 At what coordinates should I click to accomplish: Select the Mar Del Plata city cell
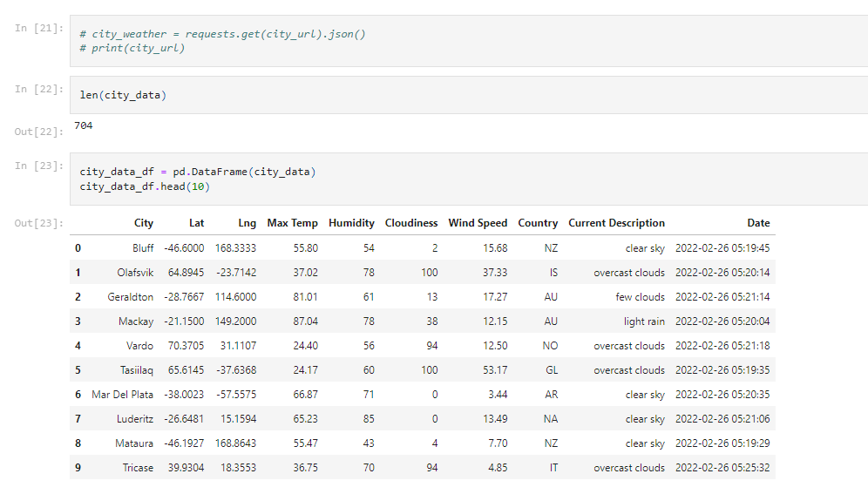[122, 395]
